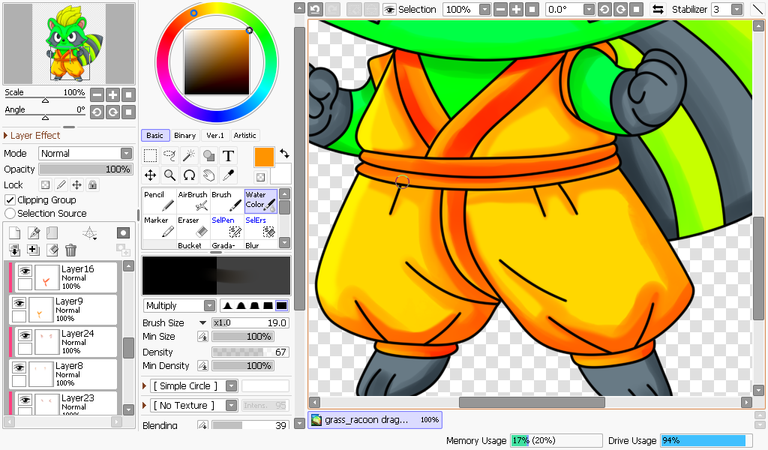Select the Hand pan tool
768x450 pixels.
[209, 175]
